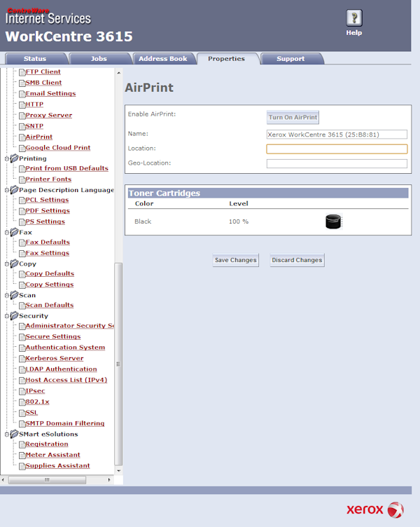Click the sidebar horizontal scrollbar thumb
The image size is (420, 527).
(x=47, y=480)
